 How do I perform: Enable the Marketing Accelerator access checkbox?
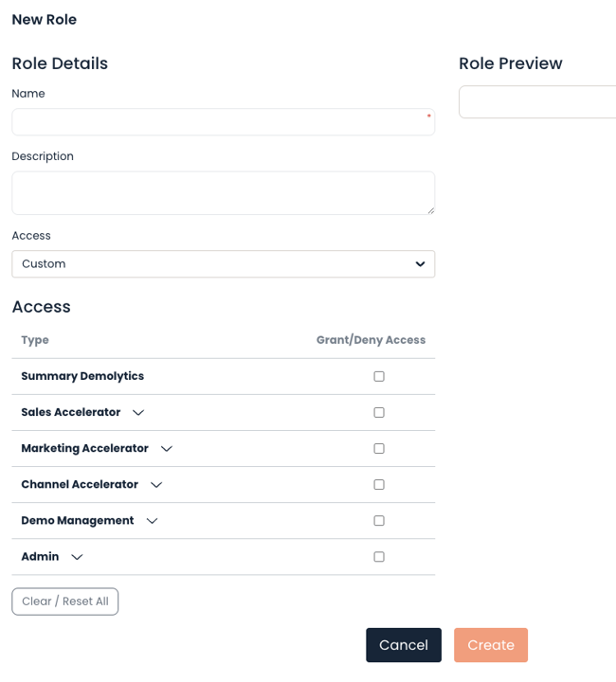pos(379,448)
